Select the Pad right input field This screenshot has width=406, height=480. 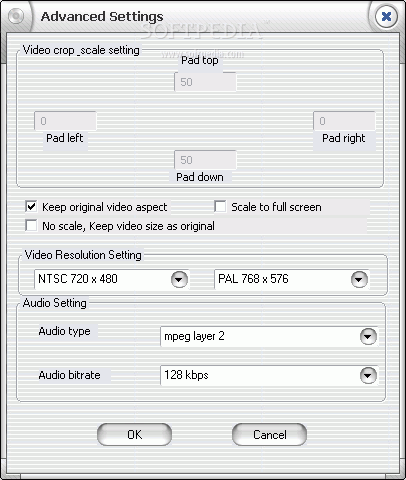344,121
